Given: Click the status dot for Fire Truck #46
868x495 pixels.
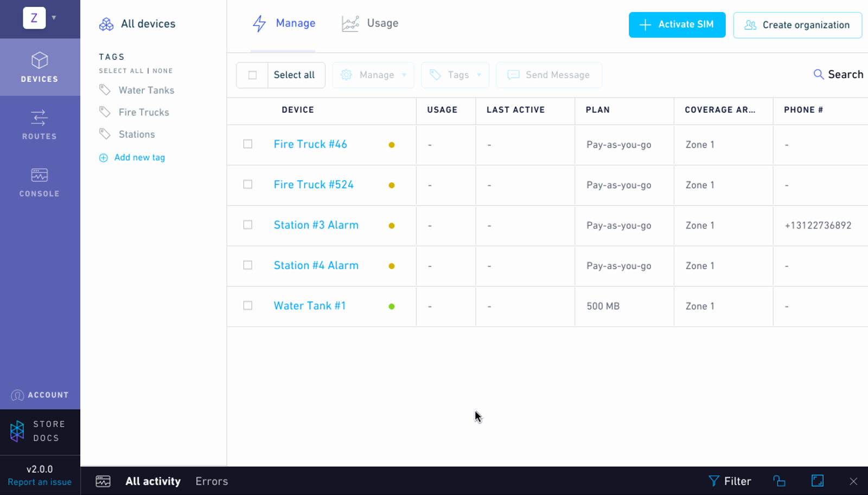Looking at the screenshot, I should tap(392, 145).
